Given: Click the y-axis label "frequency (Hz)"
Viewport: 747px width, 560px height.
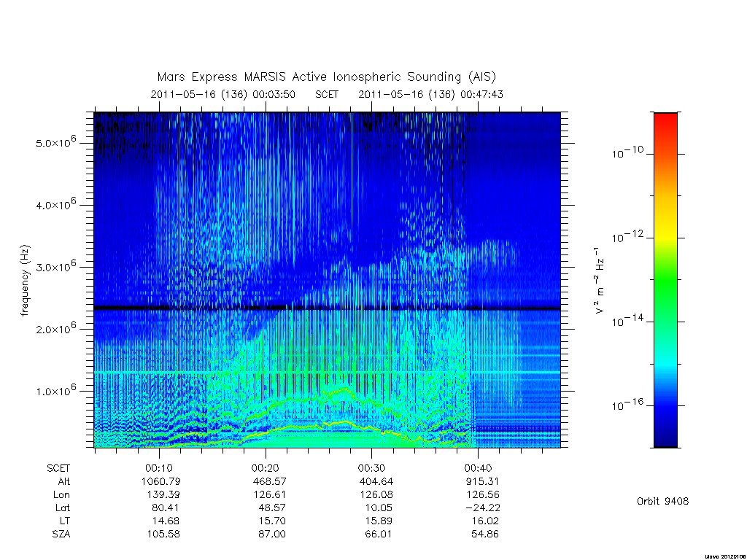Looking at the screenshot, I should click(x=26, y=281).
